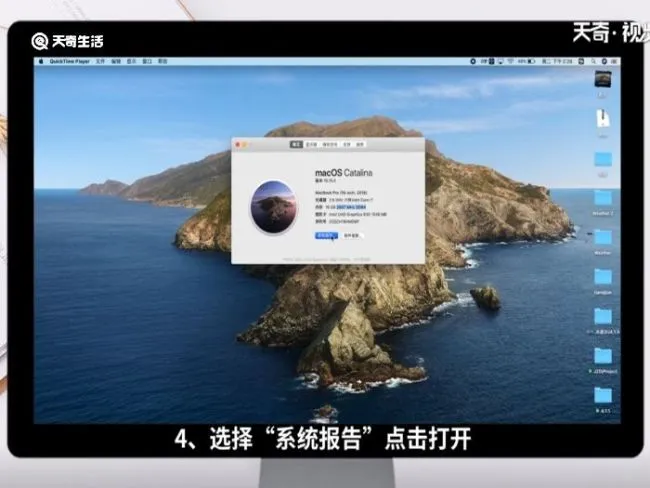
Task: Open the 窗口 menu in menu bar
Action: 147,61
